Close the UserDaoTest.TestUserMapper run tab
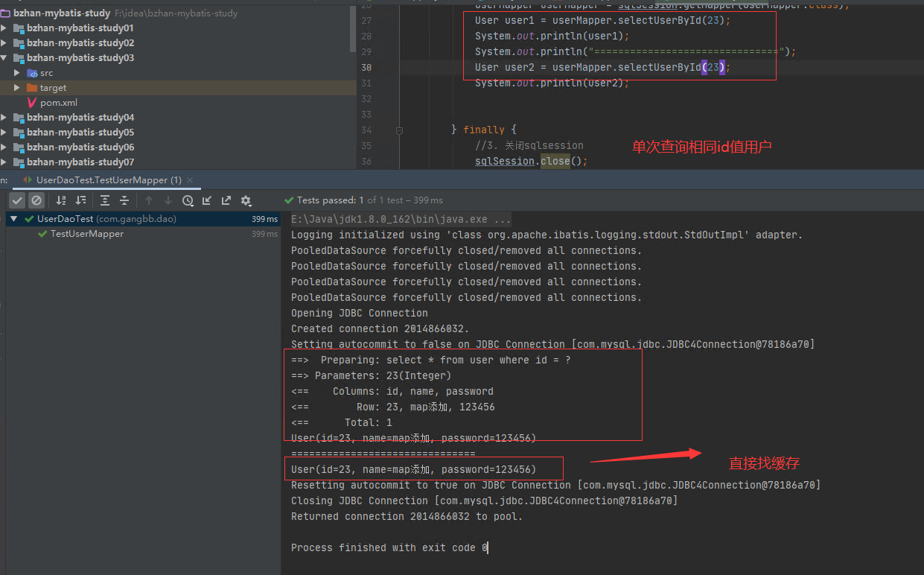 coord(190,180)
